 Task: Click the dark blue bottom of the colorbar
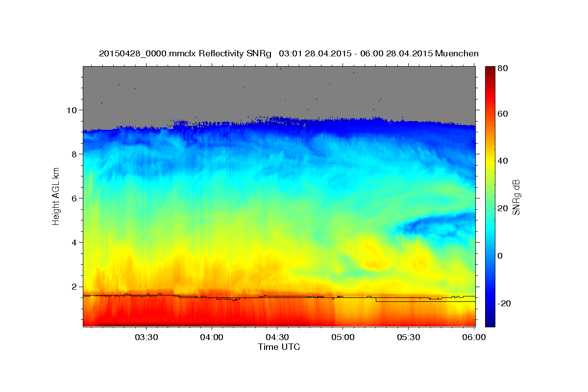coord(490,321)
